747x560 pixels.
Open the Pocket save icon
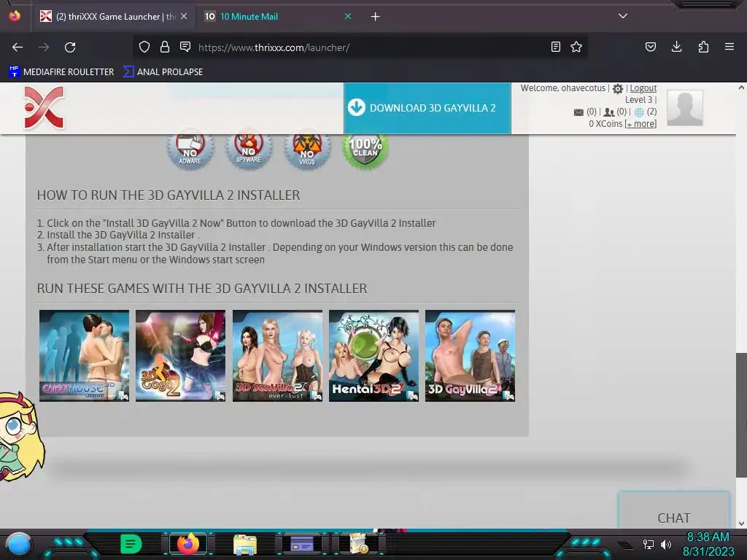(x=651, y=47)
